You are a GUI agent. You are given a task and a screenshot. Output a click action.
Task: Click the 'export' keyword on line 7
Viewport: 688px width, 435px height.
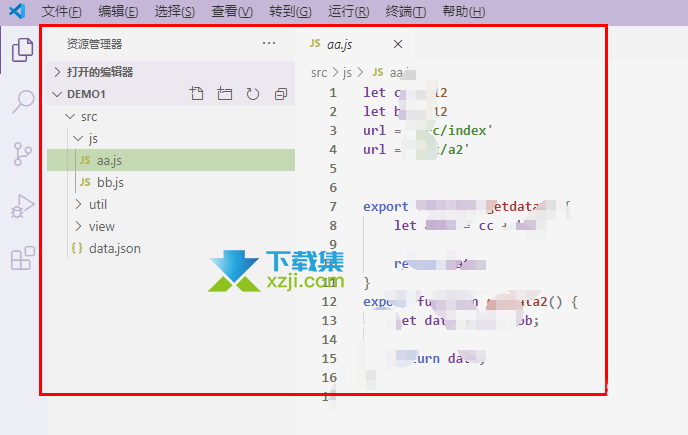[x=386, y=206]
